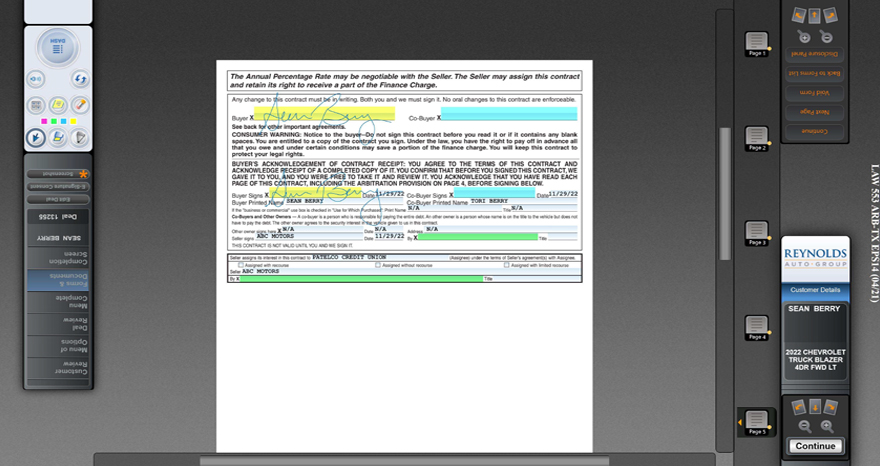Click left curved orange arrow in bottom-right panel
The width and height of the screenshot is (880, 466).
pos(799,407)
